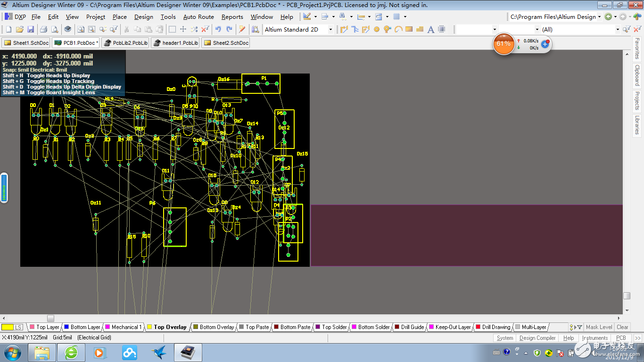
Task: Create a new document with toolbar icon
Action: pos(8,29)
